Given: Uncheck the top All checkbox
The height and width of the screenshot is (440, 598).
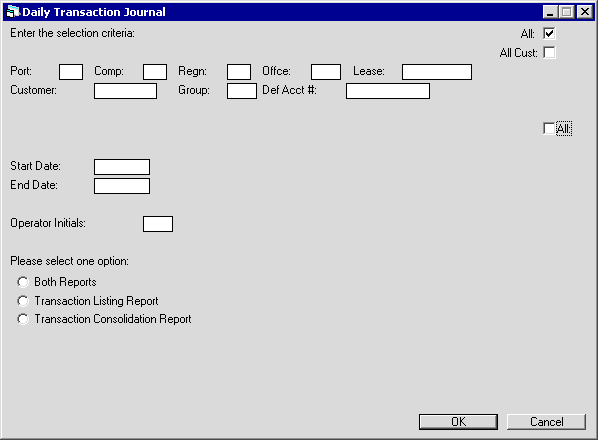Looking at the screenshot, I should point(549,34).
